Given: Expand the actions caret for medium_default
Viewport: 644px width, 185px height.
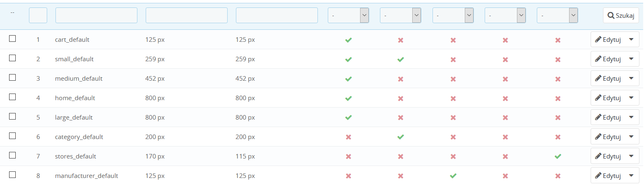Looking at the screenshot, I should [x=631, y=79].
